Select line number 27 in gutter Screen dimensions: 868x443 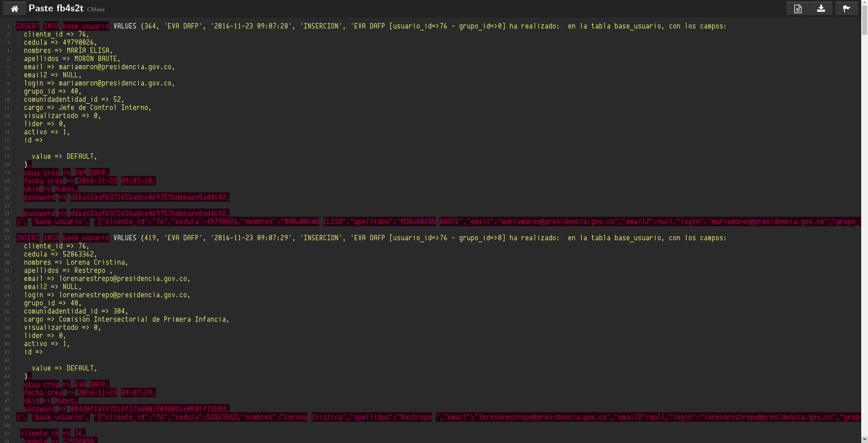click(7, 238)
